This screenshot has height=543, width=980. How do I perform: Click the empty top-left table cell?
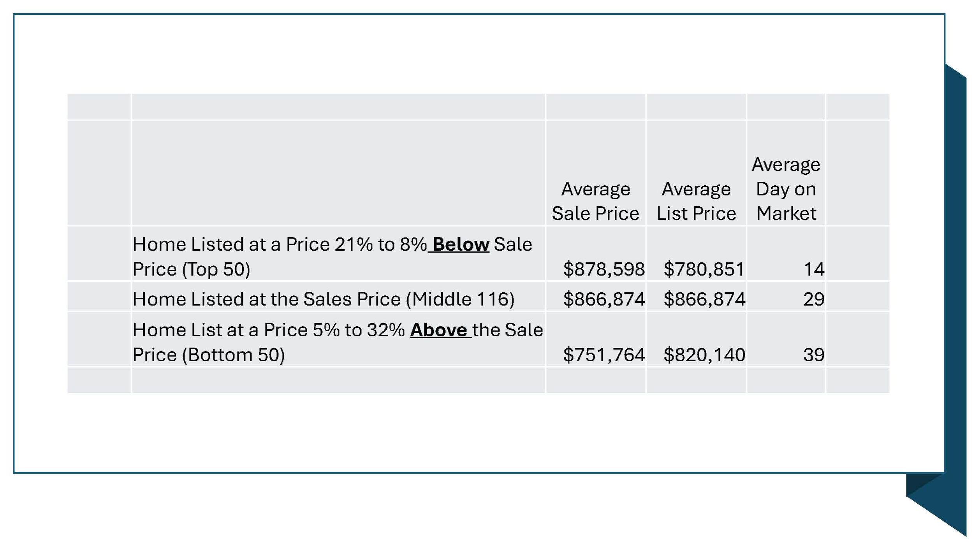point(99,106)
